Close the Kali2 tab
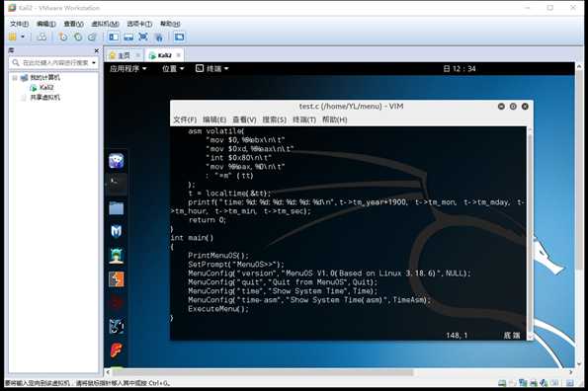 point(179,55)
